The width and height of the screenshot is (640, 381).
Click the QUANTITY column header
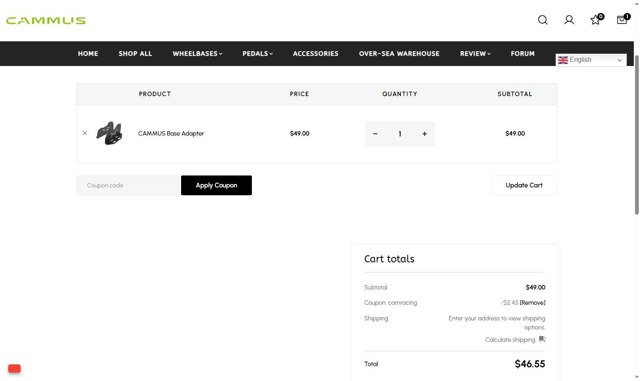click(400, 94)
